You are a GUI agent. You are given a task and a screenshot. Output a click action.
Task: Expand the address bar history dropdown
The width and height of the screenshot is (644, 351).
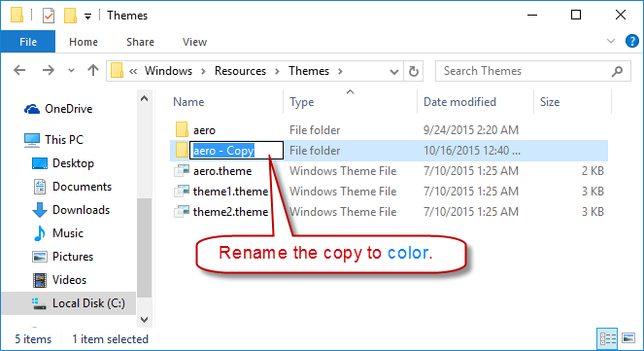[393, 72]
